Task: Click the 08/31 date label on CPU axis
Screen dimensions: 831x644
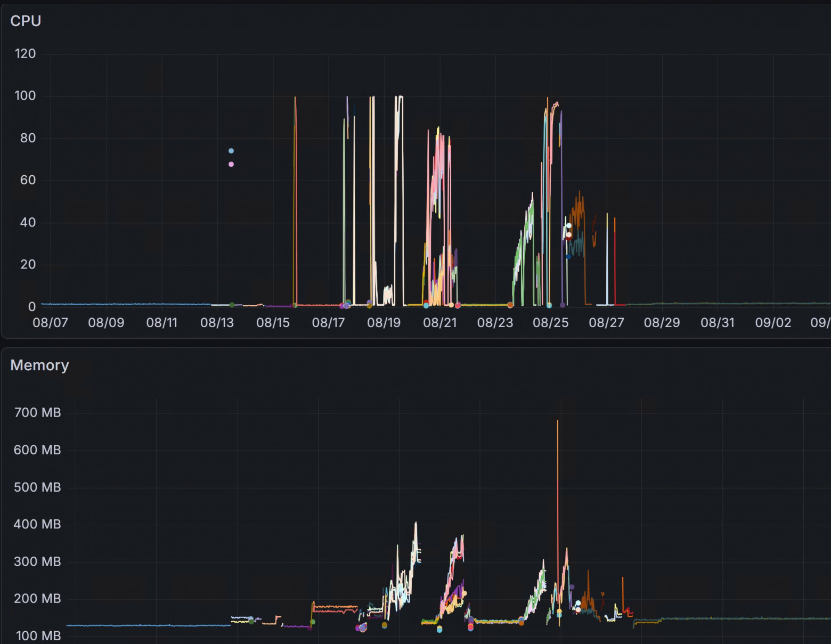Action: pyautogui.click(x=718, y=322)
